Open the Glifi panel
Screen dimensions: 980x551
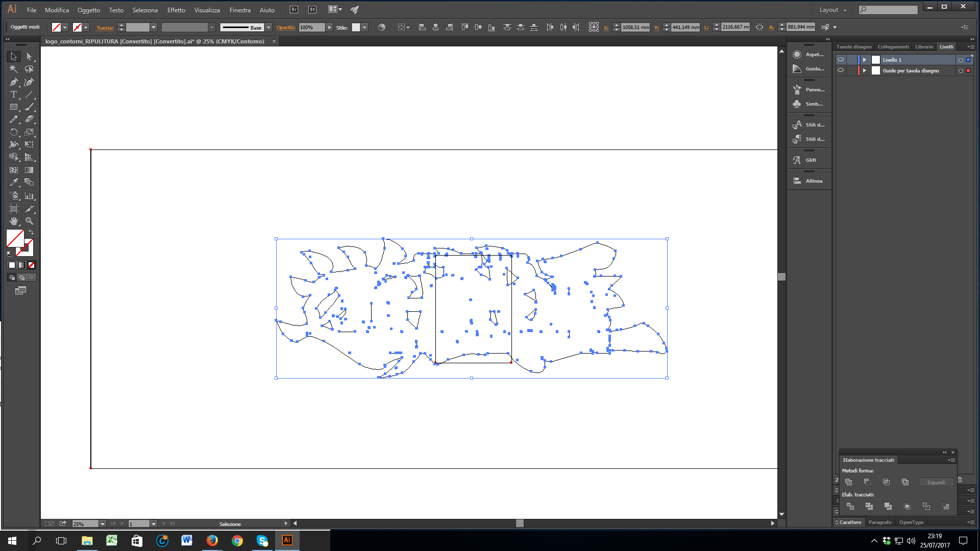click(810, 160)
